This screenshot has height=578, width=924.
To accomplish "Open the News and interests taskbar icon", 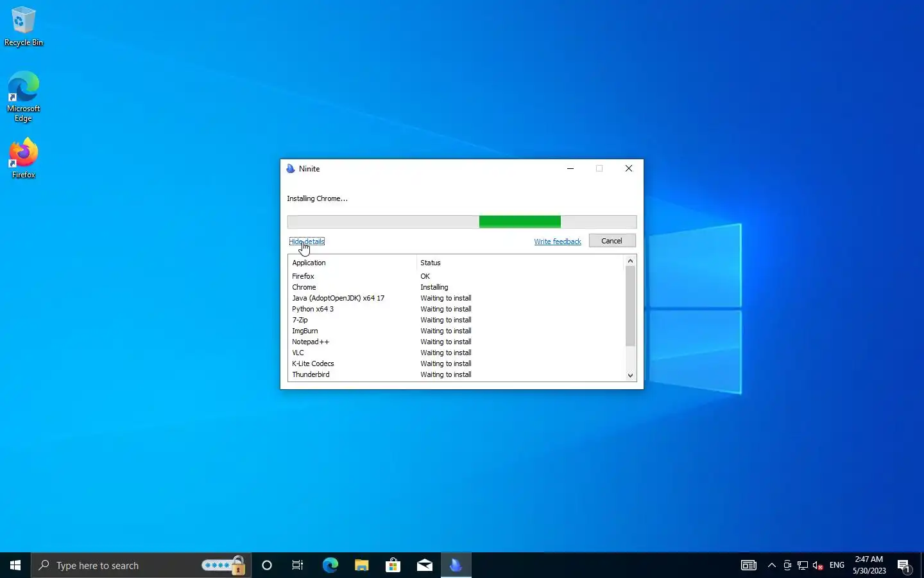I will [x=748, y=565].
